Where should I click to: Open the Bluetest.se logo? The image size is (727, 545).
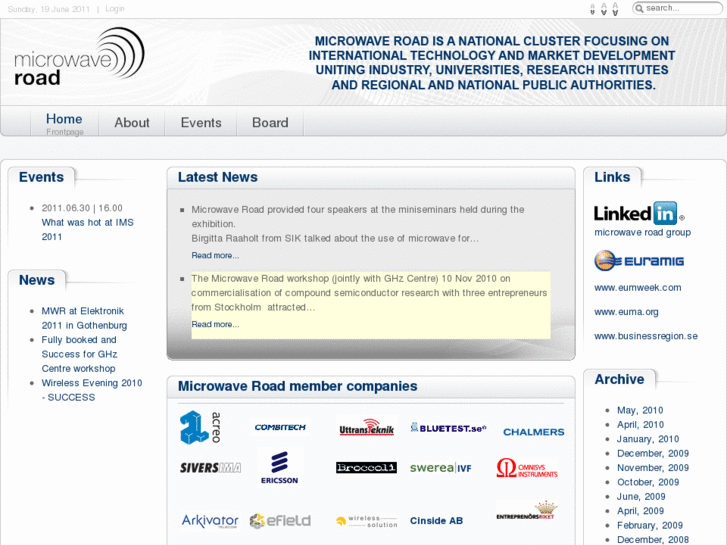(447, 428)
